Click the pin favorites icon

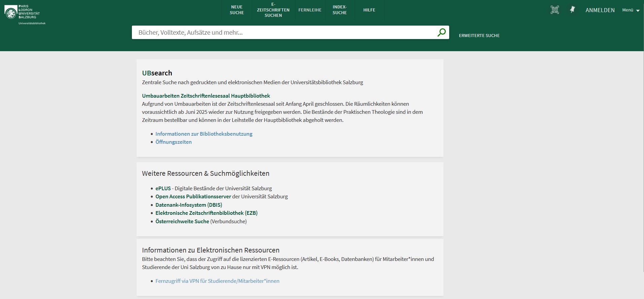(572, 10)
